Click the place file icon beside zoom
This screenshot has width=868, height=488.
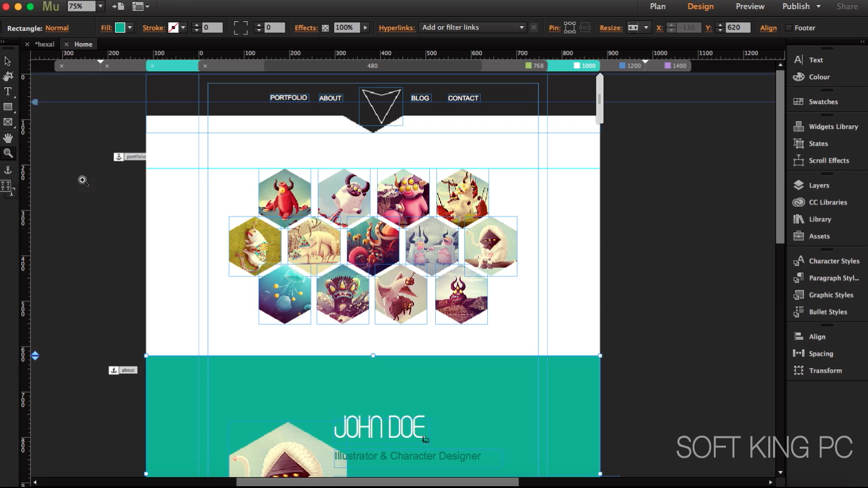tap(118, 7)
